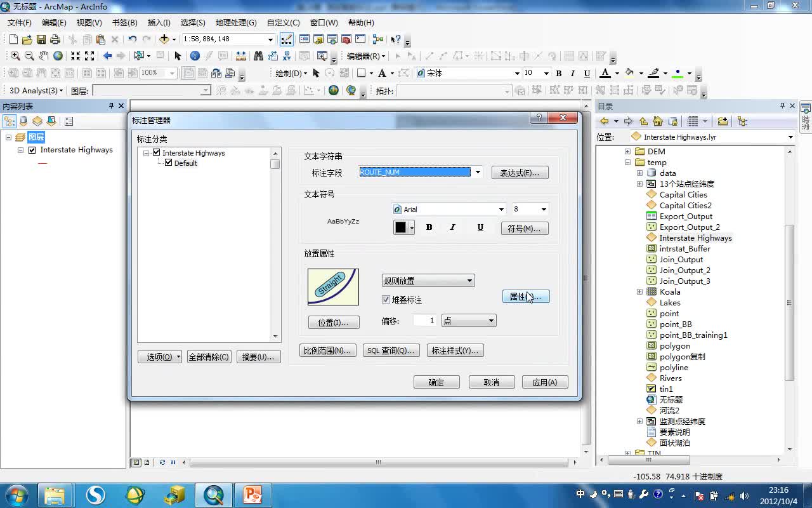Activate the Pan tool
The image size is (812, 508).
click(x=43, y=56)
